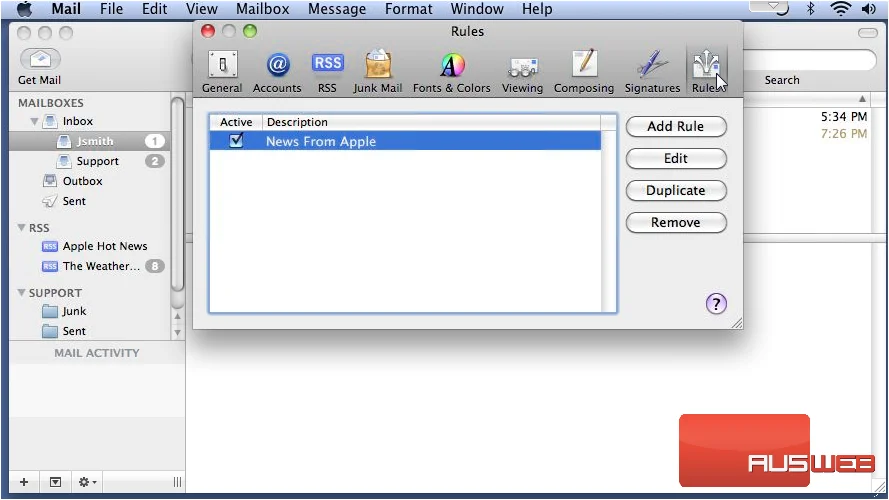Select the News From Apple rule row
Viewport: 889px width, 500px height.
click(405, 141)
